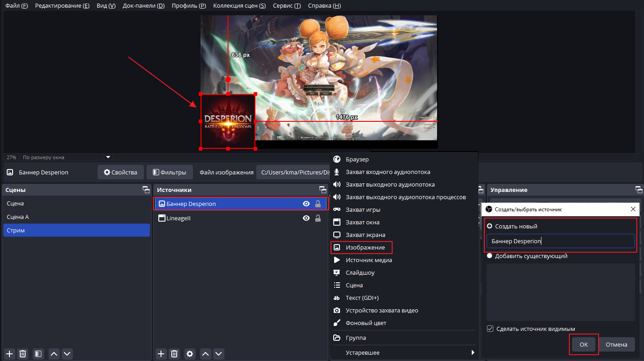Click the gamepad icon for Захват игры
The height and width of the screenshot is (361, 644).
337,209
